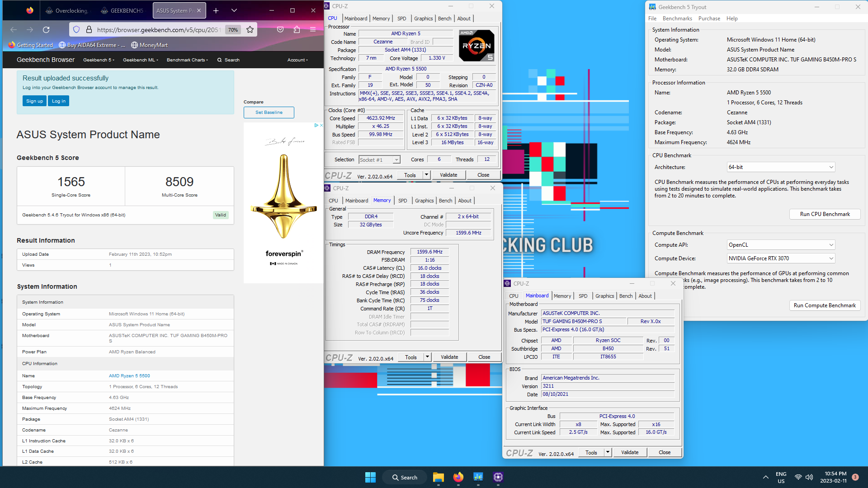Select the Bench tab in top CPU-Z

pyautogui.click(x=444, y=19)
